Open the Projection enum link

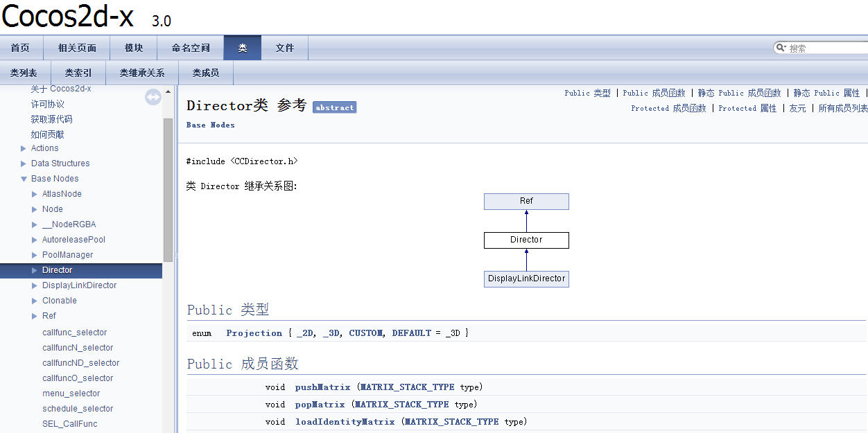click(x=254, y=333)
